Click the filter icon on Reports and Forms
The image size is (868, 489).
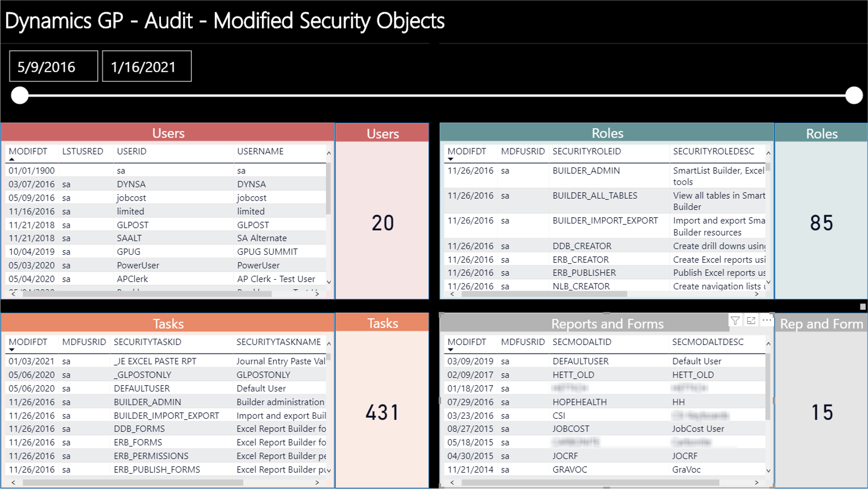[735, 321]
